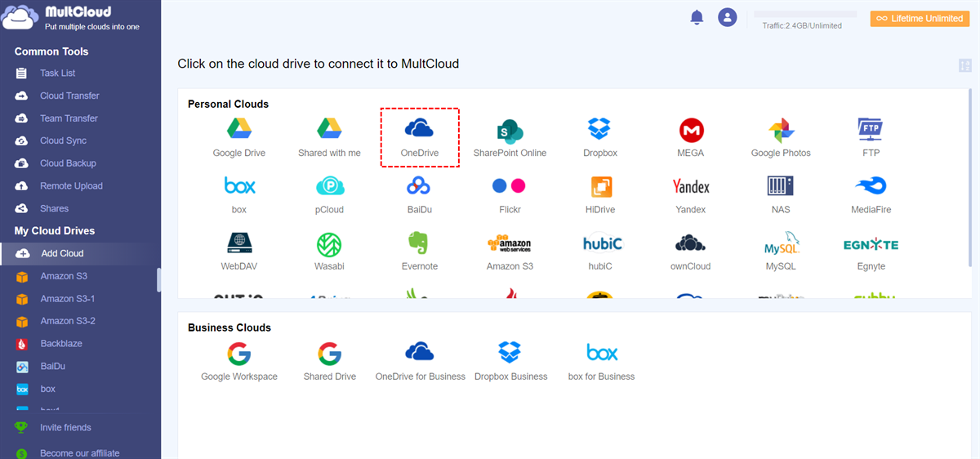Add Google Photos cloud

[781, 137]
